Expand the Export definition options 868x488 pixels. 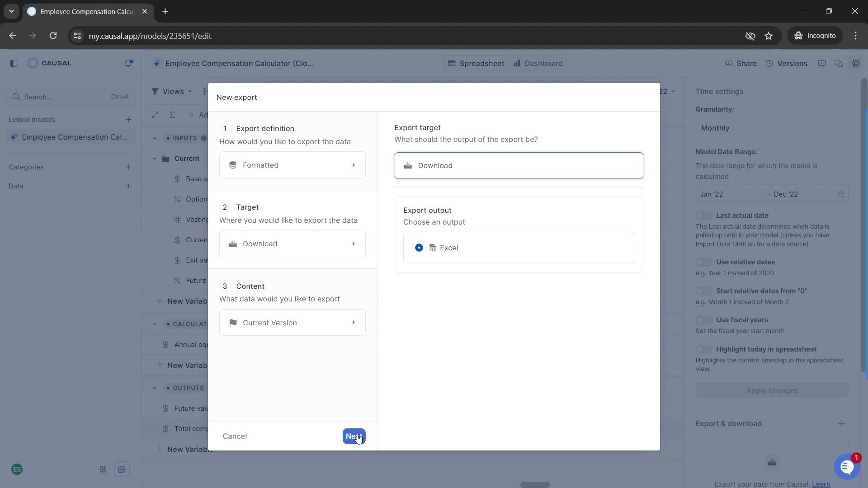pyautogui.click(x=292, y=165)
